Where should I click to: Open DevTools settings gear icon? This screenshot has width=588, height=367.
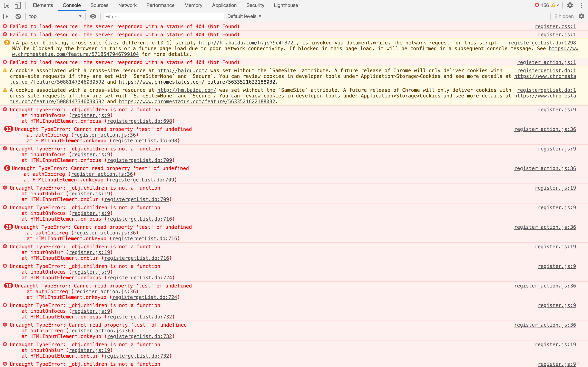click(570, 5)
